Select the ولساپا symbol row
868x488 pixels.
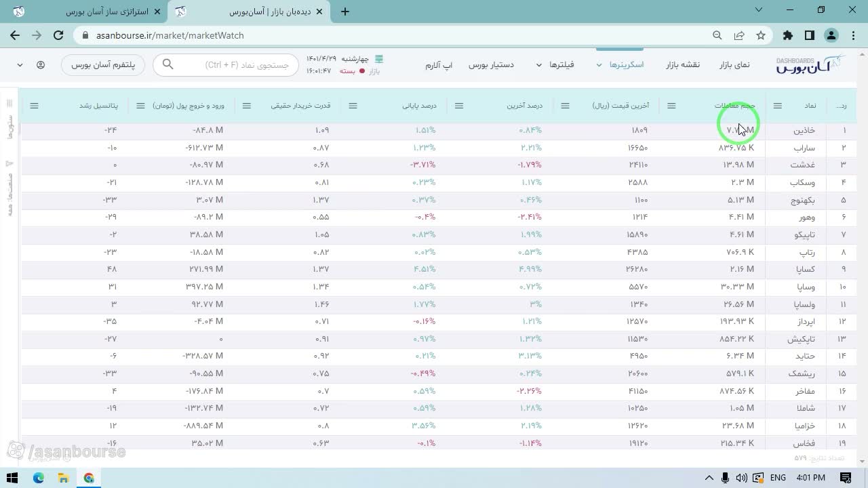(x=437, y=304)
